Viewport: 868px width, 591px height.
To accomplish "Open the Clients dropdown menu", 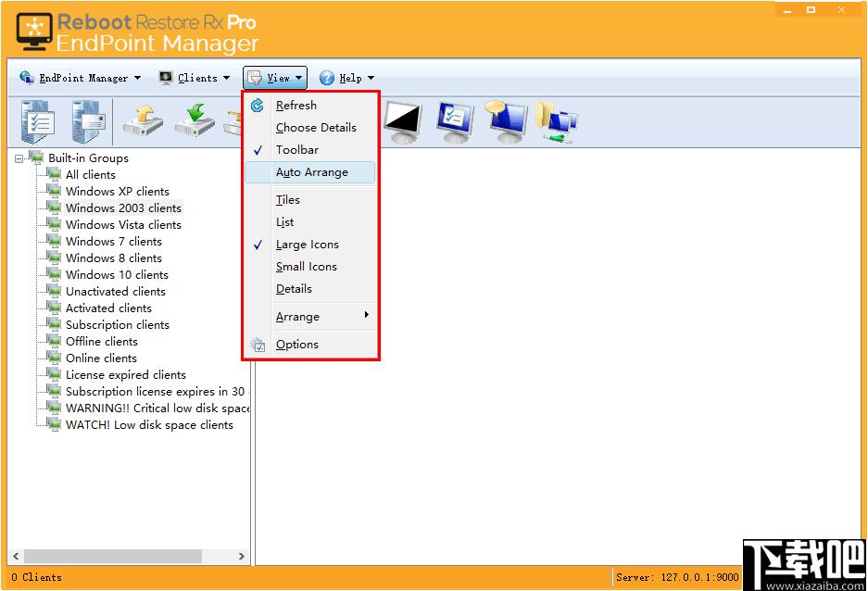I will [195, 78].
